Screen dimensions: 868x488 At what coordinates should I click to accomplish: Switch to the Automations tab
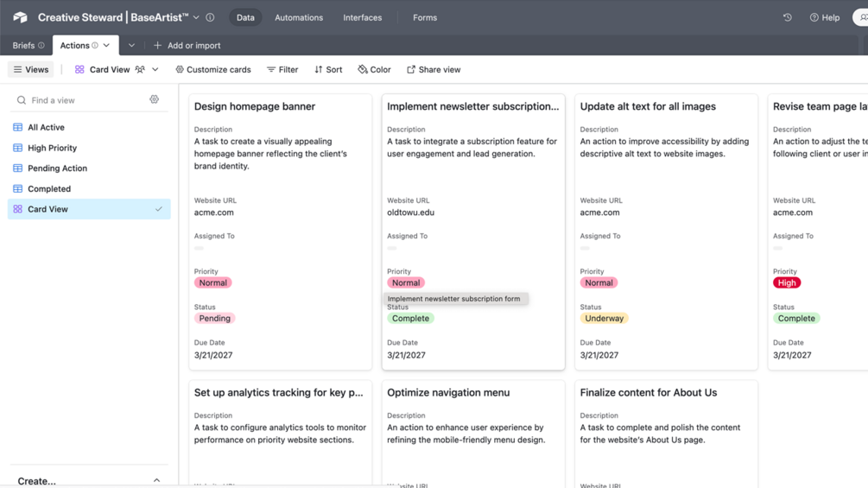pos(298,17)
